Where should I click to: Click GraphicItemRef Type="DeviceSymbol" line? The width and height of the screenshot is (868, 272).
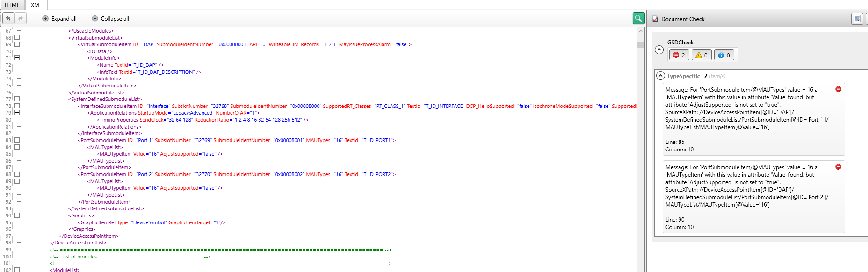(152, 222)
